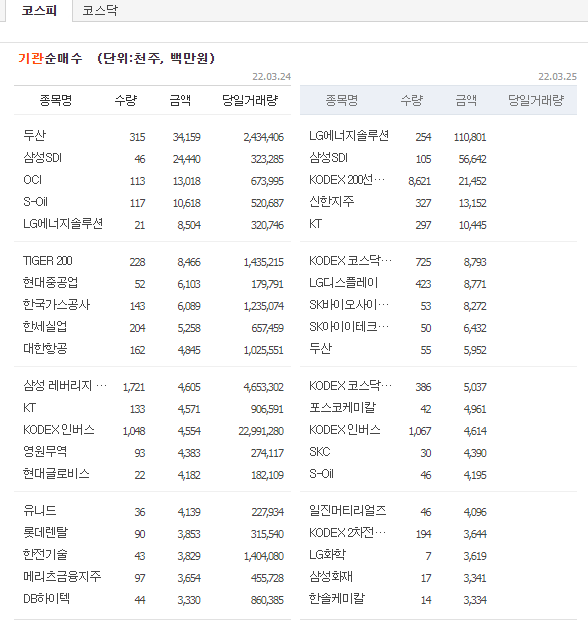The height and width of the screenshot is (630, 588).
Task: Open the 영원무역 stock link
Action: pos(45,452)
